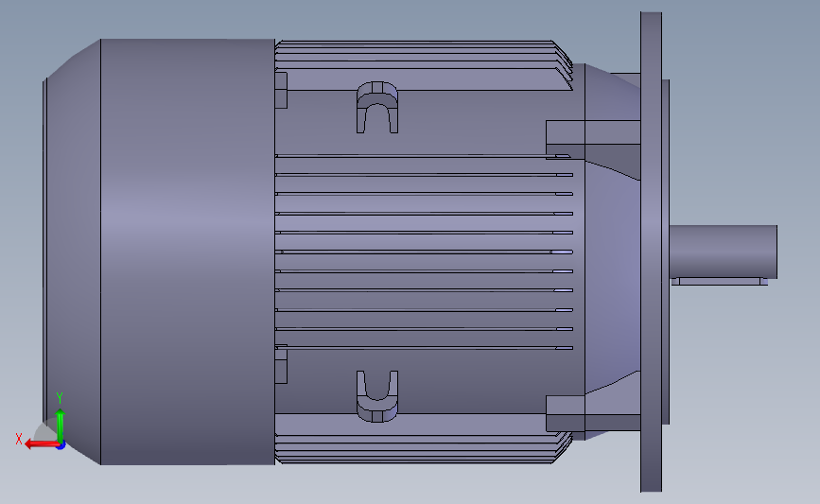Select the key beneath the output shaft
This screenshot has width=820, height=504.
pyautogui.click(x=720, y=281)
